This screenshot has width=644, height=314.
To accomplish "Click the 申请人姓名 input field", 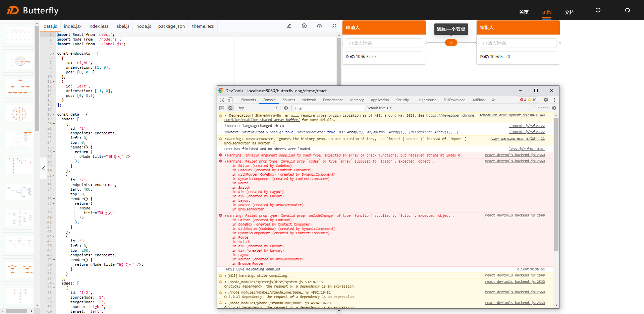I will click(x=384, y=43).
